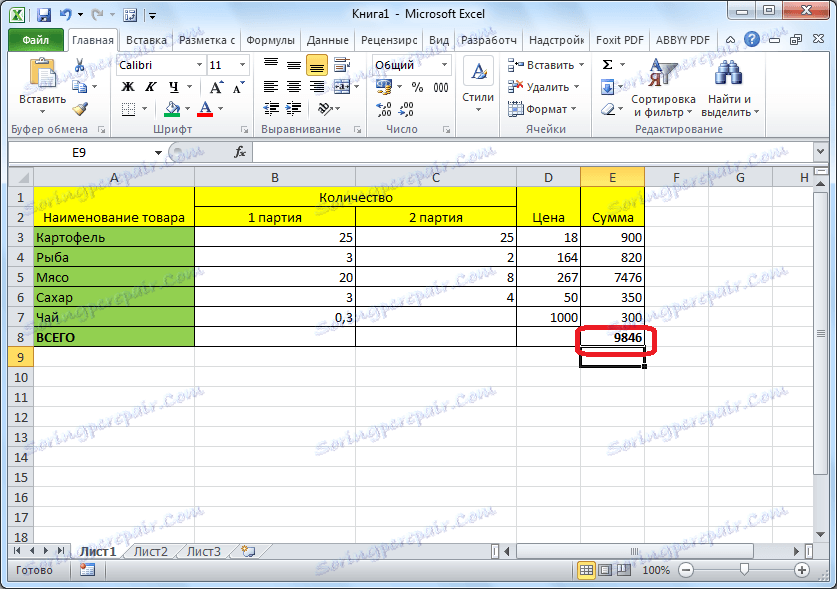Viewport: 837px width, 589px height.
Task: Open Сортировка и фильтр
Action: (666, 85)
